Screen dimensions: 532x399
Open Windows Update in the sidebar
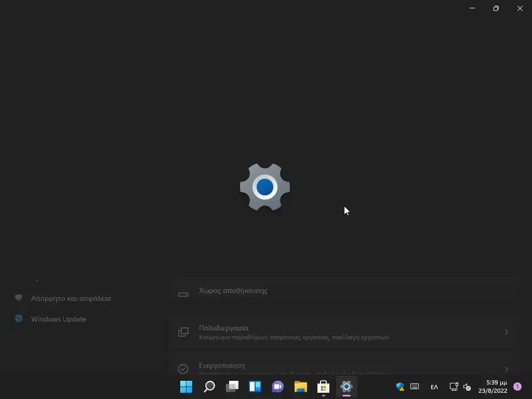click(x=51, y=319)
